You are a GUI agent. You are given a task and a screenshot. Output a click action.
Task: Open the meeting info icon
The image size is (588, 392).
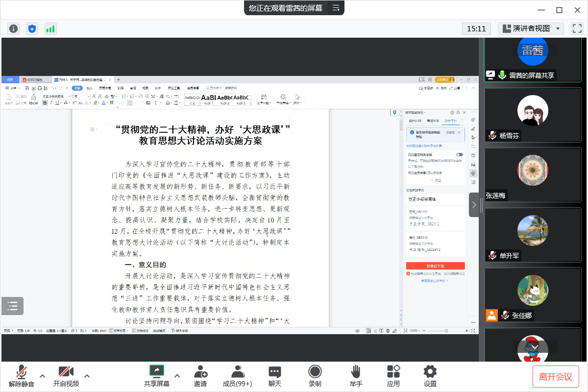[x=13, y=28]
